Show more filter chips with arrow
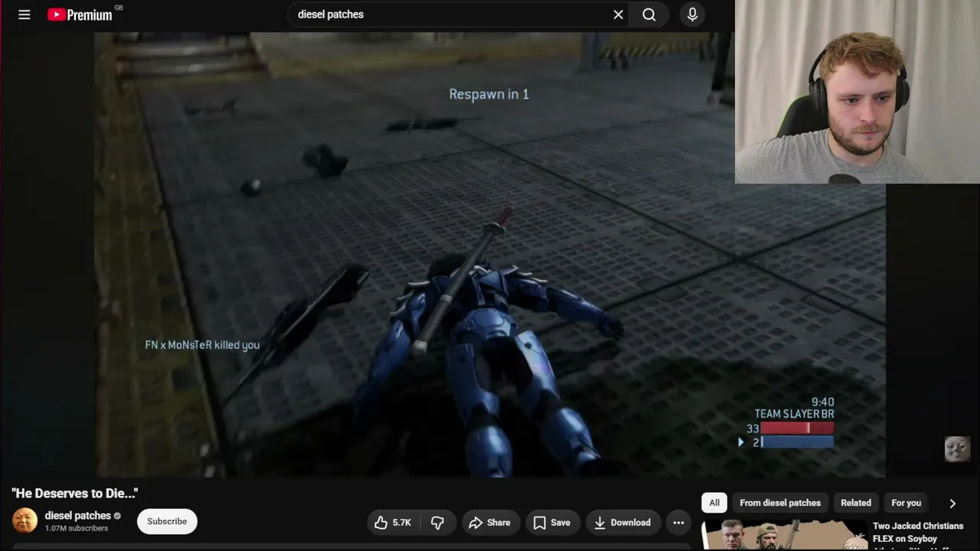This screenshot has width=980, height=551. (952, 504)
